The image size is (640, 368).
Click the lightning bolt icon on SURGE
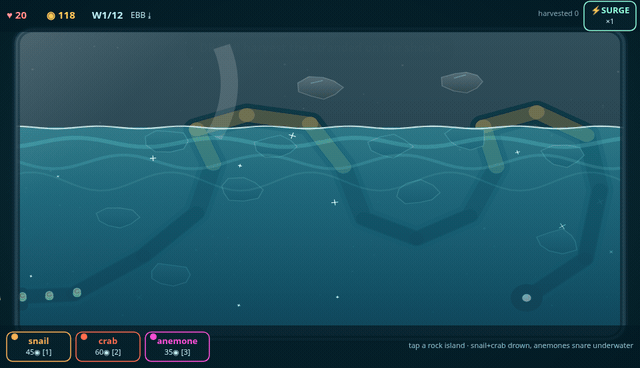coord(596,10)
